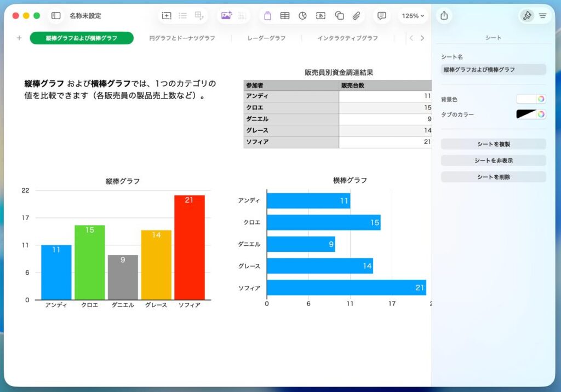Open the 背景色 color well
The width and height of the screenshot is (561, 392).
click(x=526, y=99)
